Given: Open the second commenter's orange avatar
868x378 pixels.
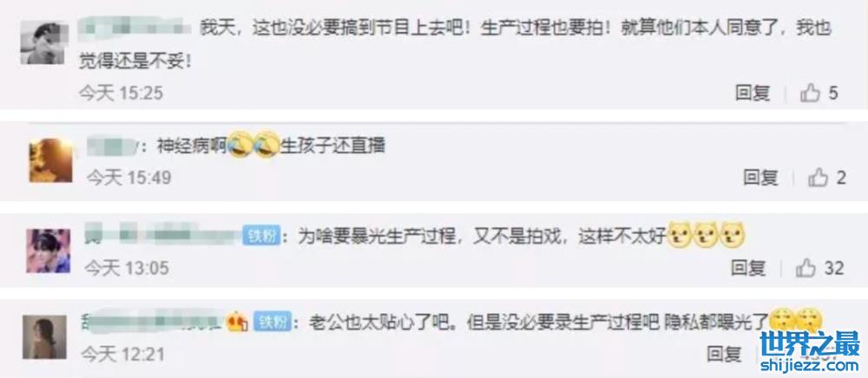Looking at the screenshot, I should pos(51,160).
